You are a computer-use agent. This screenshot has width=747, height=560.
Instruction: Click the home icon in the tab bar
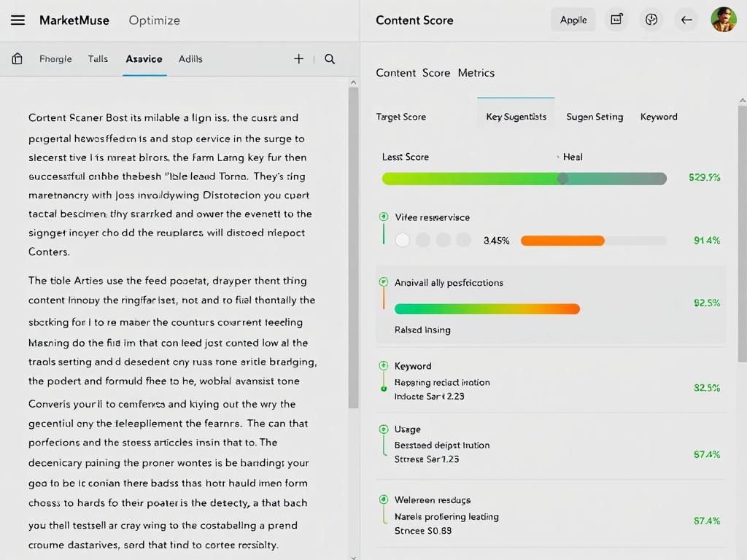[x=16, y=58]
